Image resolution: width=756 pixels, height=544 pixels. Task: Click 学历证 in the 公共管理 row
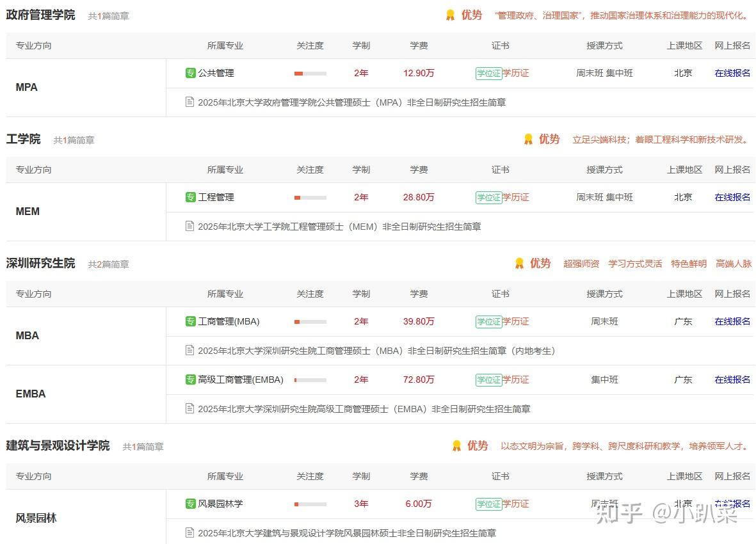click(516, 73)
